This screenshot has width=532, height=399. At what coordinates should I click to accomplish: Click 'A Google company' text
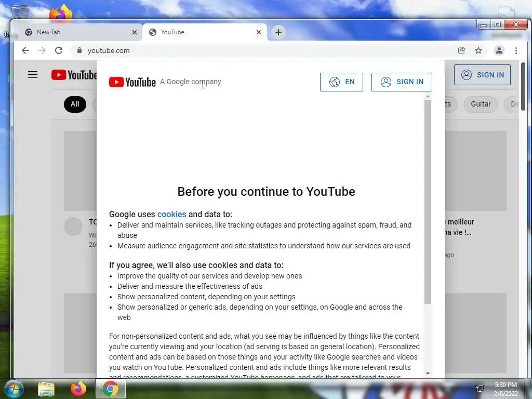pos(190,82)
